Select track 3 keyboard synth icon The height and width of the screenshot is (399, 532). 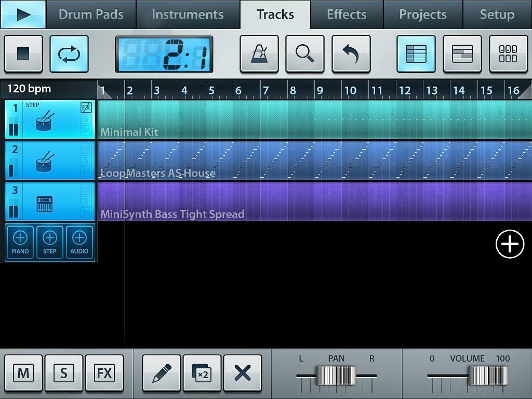point(45,204)
